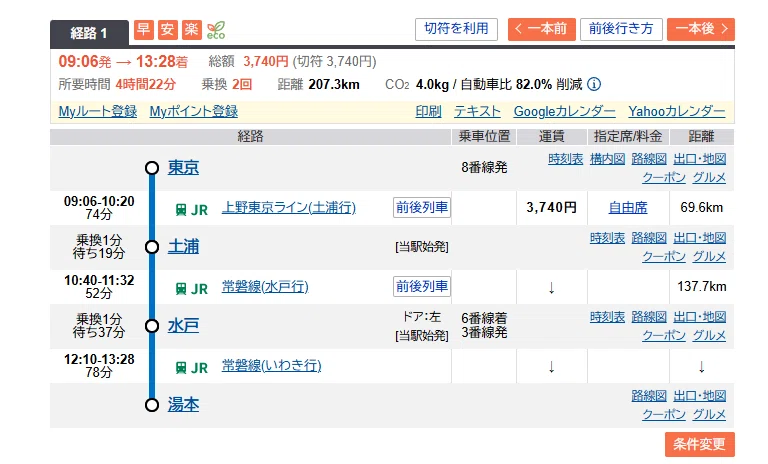Click the 切符を利用 button

(456, 29)
